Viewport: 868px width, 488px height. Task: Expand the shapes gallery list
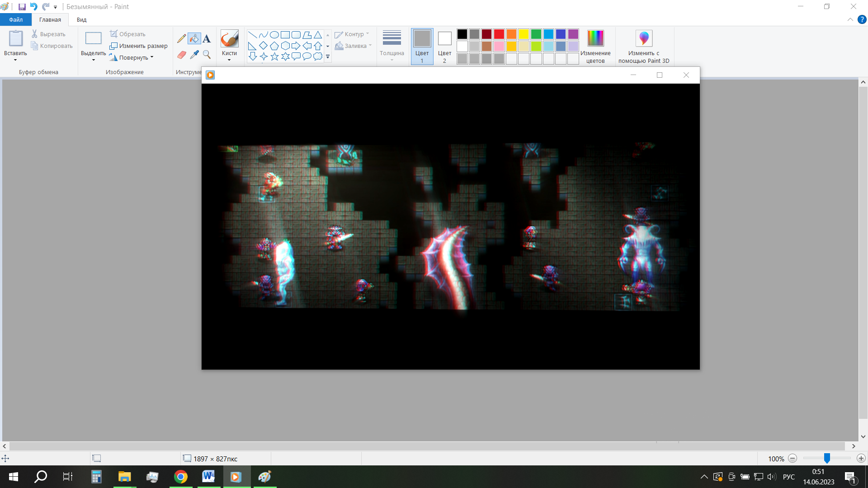pyautogui.click(x=328, y=57)
